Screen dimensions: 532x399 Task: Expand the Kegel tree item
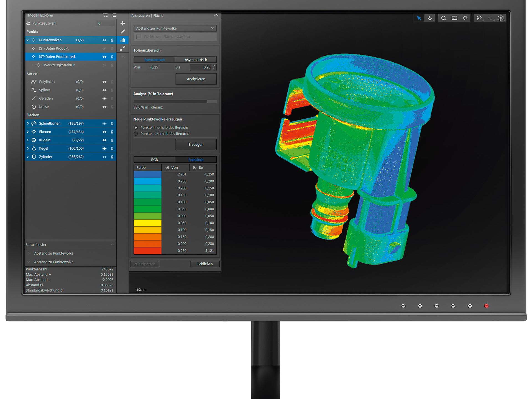coord(28,149)
